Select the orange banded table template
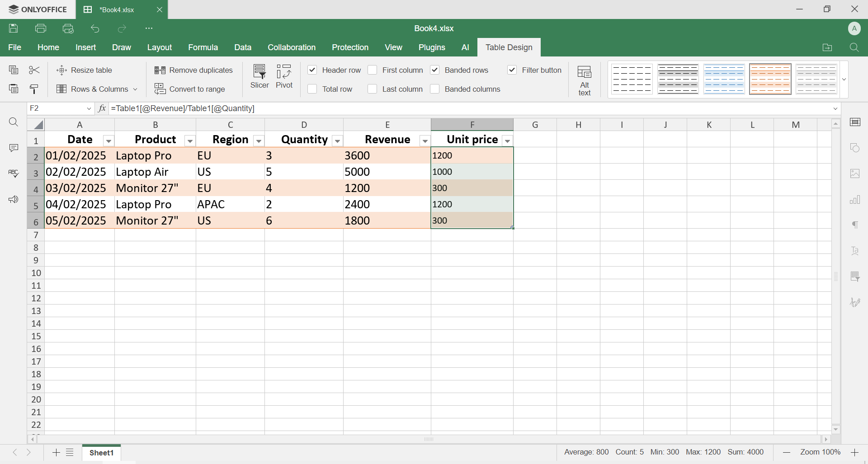This screenshot has width=868, height=464. click(x=770, y=79)
